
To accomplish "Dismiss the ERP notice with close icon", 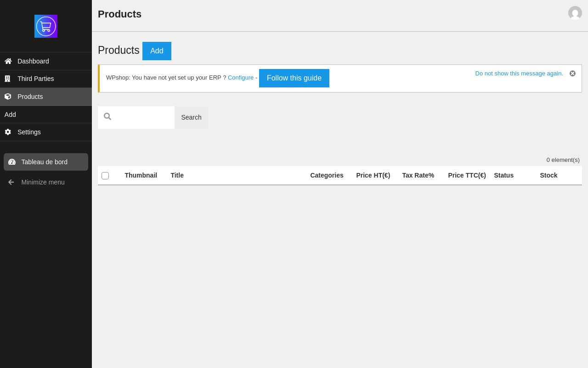I will 572,74.
